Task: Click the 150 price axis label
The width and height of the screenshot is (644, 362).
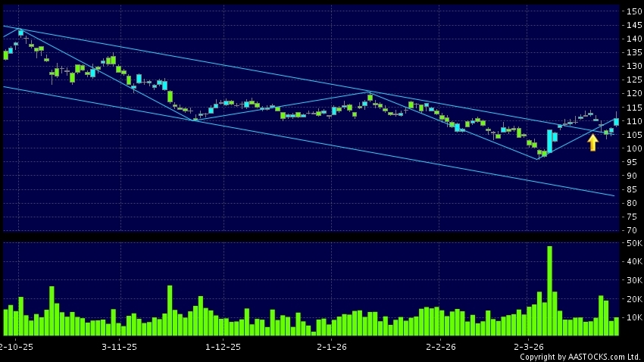Action: click(x=633, y=11)
